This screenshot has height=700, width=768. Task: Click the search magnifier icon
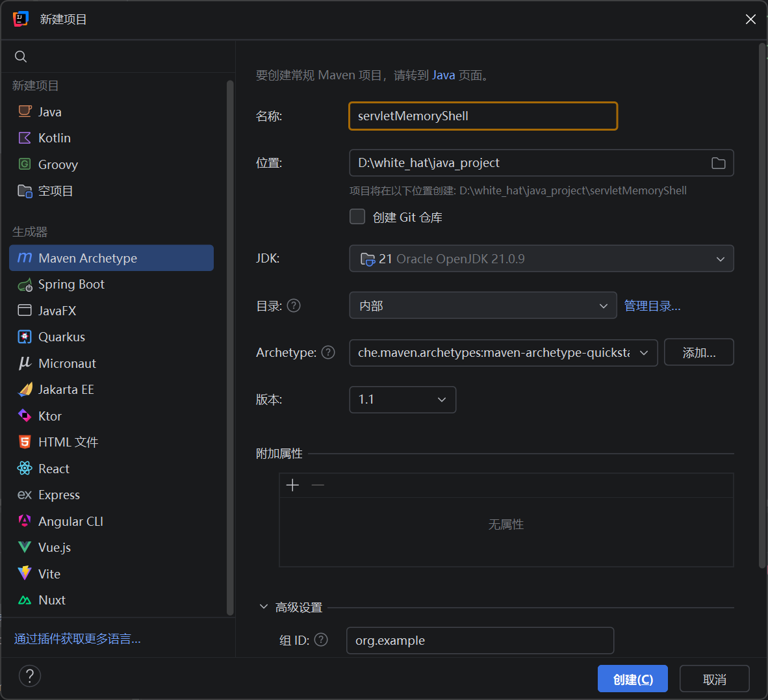[21, 57]
